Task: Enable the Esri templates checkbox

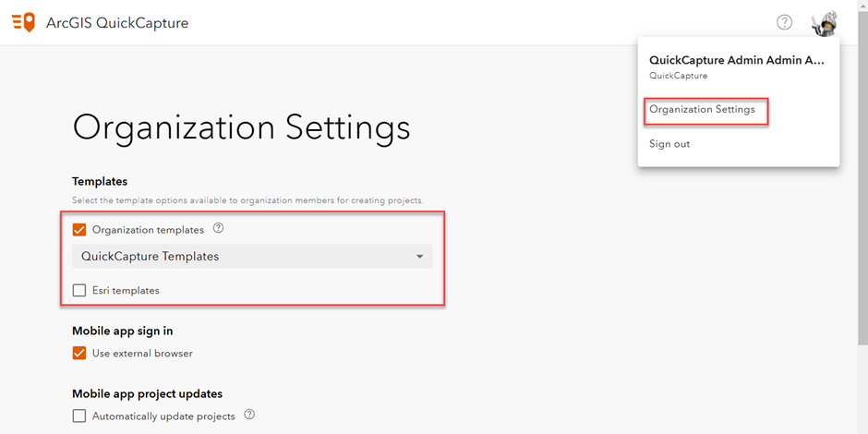Action: 79,290
